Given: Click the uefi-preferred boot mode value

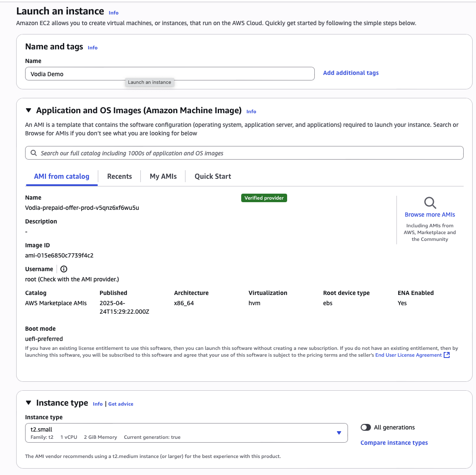Looking at the screenshot, I should tap(44, 339).
